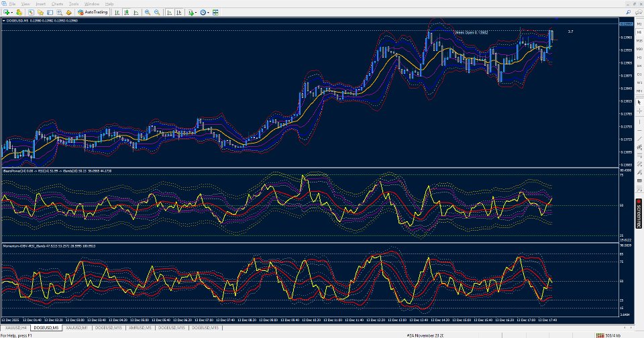Click the Momentum-OBV-RSI_iBands indicator label
Viewport: 644px width, 338px height.
[49, 246]
